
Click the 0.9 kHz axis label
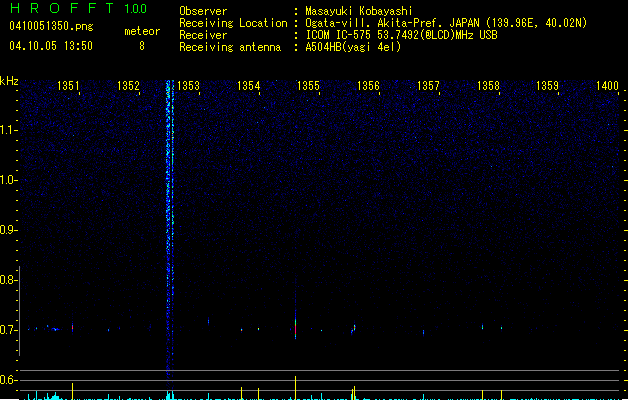coord(8,230)
